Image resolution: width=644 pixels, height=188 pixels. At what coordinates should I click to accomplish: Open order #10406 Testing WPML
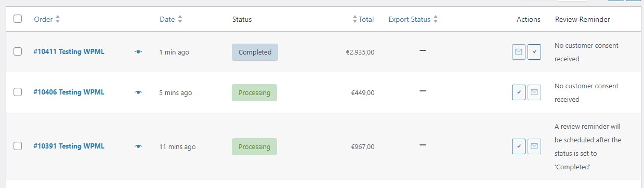[x=69, y=92]
